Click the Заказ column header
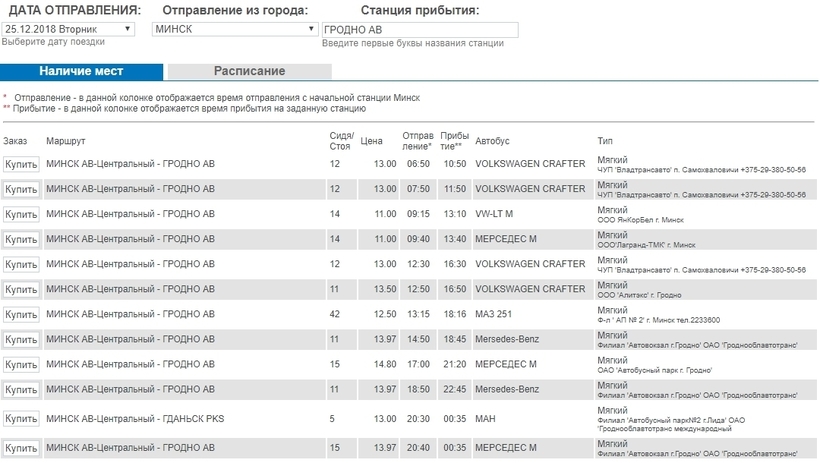This screenshot has height=463, width=820. pyautogui.click(x=15, y=141)
